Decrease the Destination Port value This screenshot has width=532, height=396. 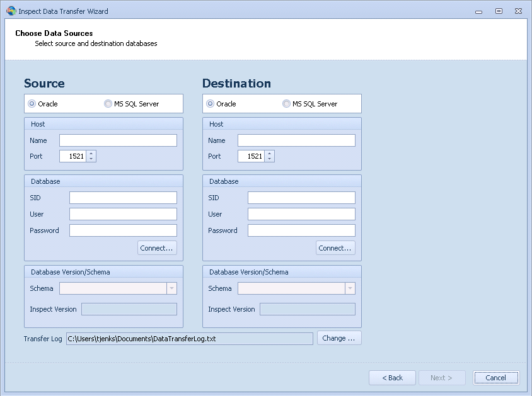pos(269,159)
